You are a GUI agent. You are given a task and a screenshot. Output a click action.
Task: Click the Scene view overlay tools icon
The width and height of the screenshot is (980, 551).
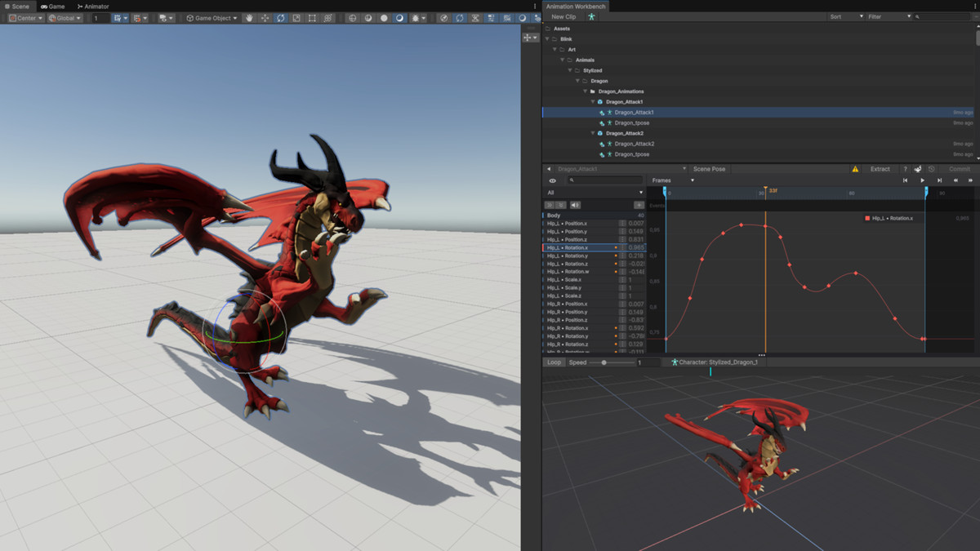530,38
